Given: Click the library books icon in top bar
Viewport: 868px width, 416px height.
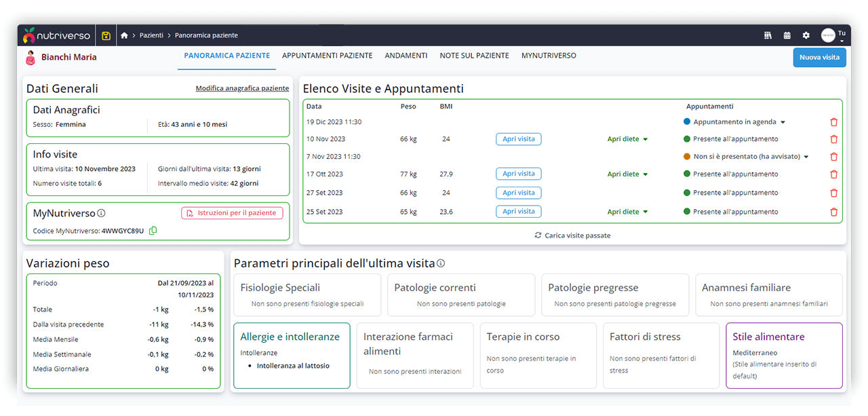Looking at the screenshot, I should coord(768,35).
